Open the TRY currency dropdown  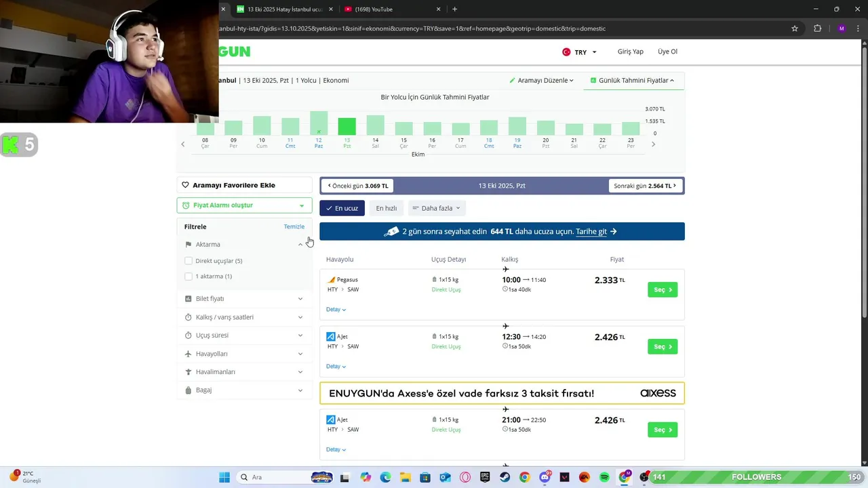click(x=580, y=52)
